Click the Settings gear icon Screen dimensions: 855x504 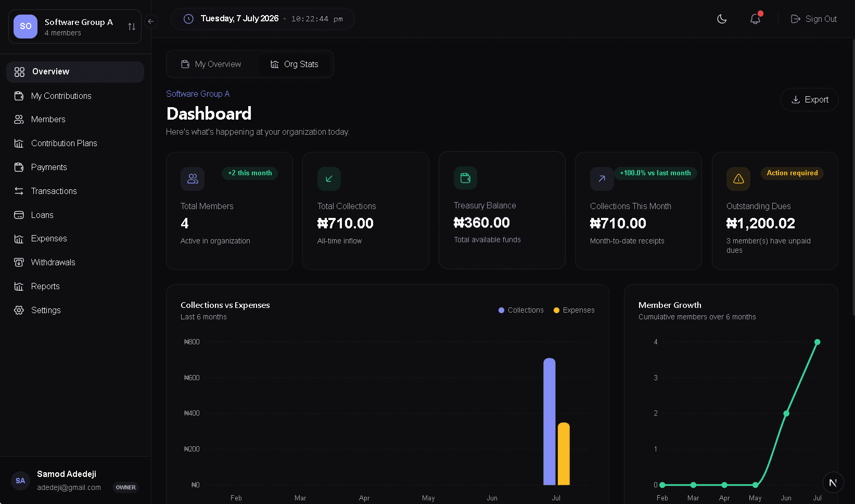click(19, 310)
